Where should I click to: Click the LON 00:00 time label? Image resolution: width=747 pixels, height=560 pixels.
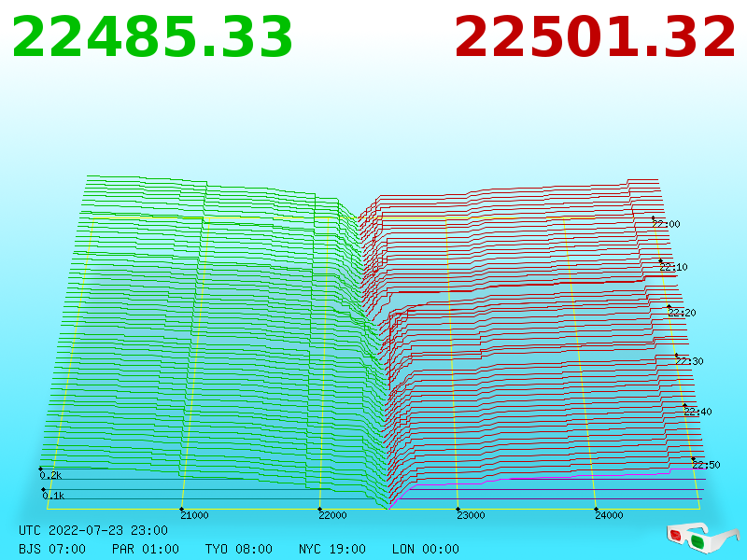click(x=426, y=549)
